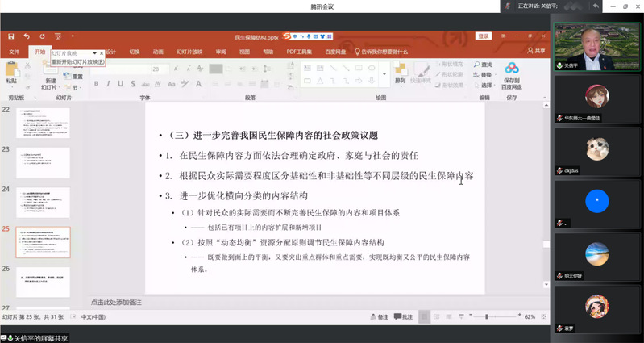
Task: Click Shape Outline (形状轮廓) option
Action: pos(449,74)
